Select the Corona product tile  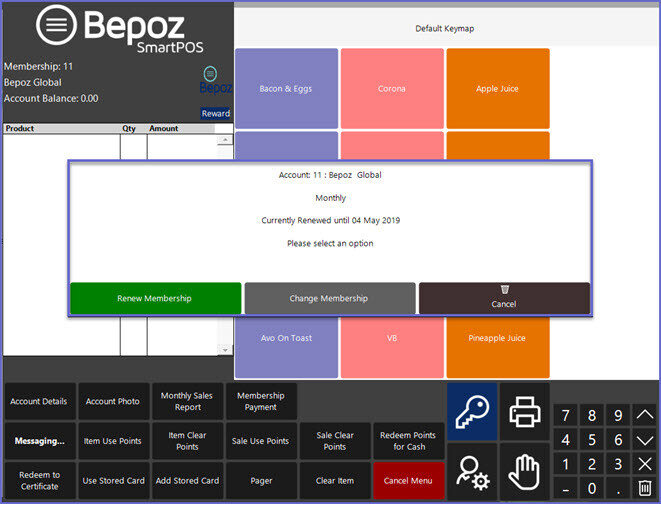point(392,89)
